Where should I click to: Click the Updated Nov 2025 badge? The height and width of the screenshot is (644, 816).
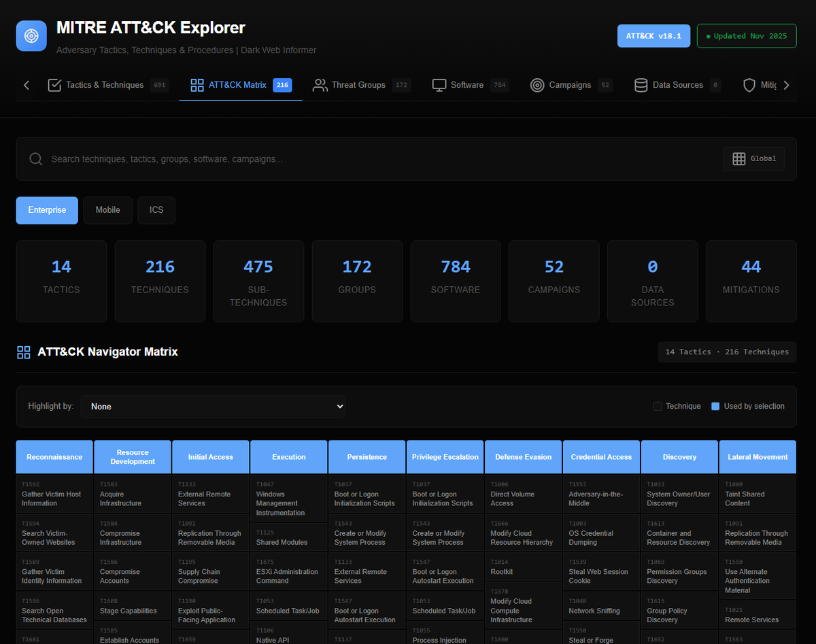[747, 36]
